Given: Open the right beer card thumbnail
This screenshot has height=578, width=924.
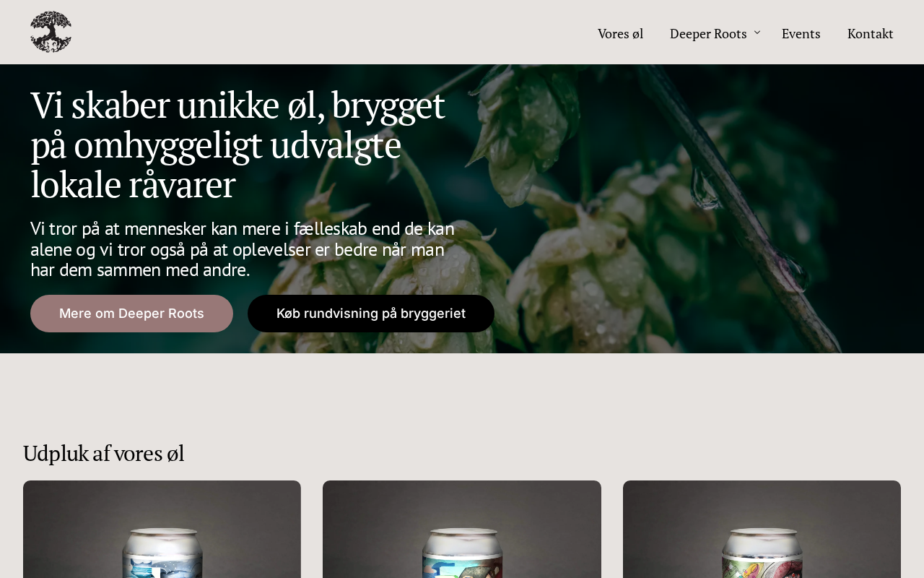Looking at the screenshot, I should [x=762, y=529].
